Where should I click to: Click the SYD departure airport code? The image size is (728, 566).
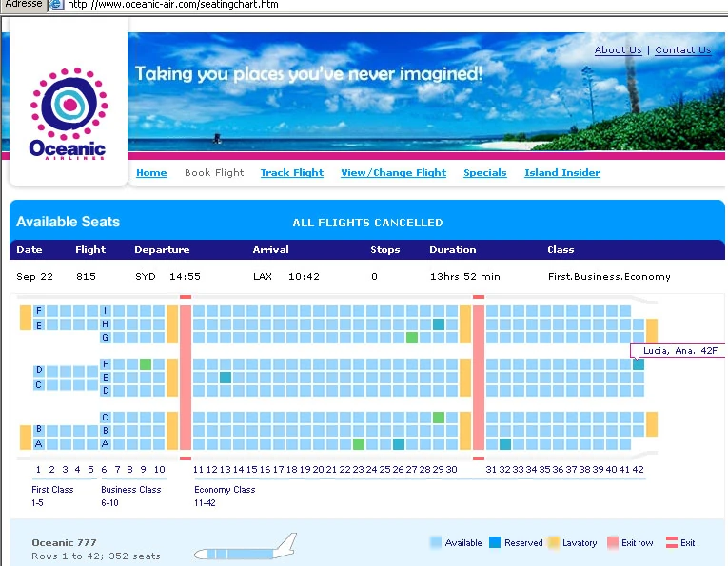click(146, 277)
